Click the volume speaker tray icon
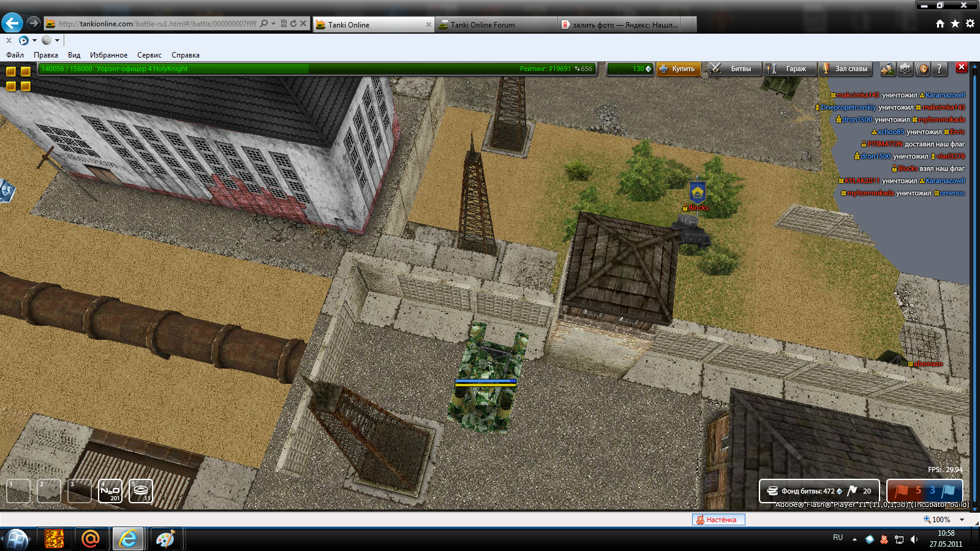980x551 pixels. click(914, 539)
